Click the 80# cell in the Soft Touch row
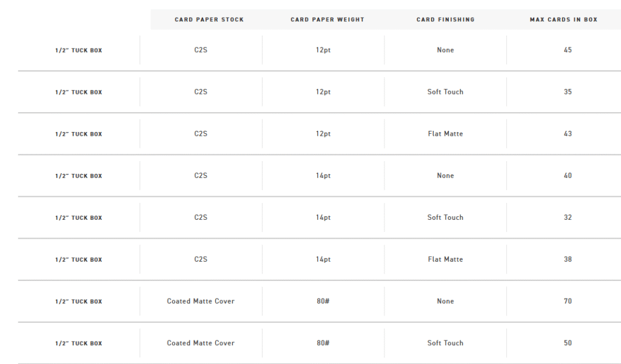 tap(323, 343)
